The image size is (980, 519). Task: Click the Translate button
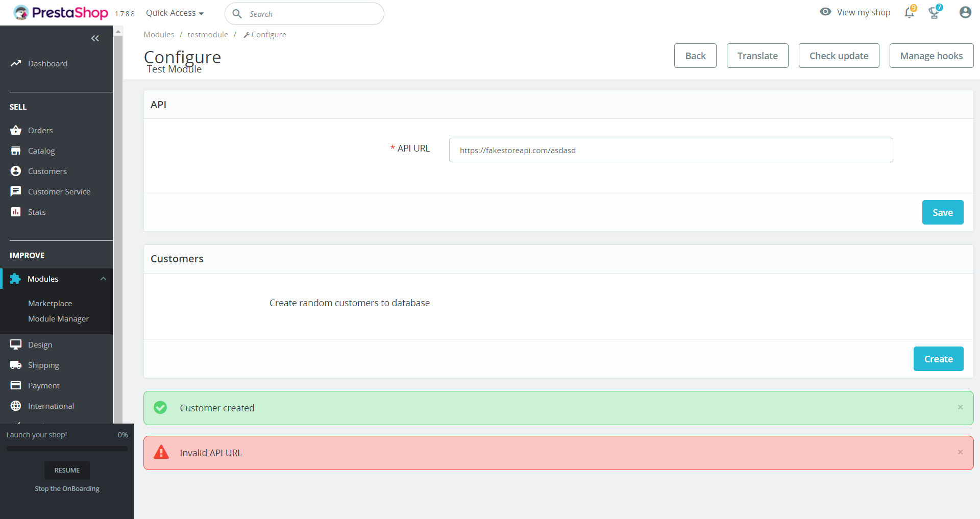click(x=757, y=56)
